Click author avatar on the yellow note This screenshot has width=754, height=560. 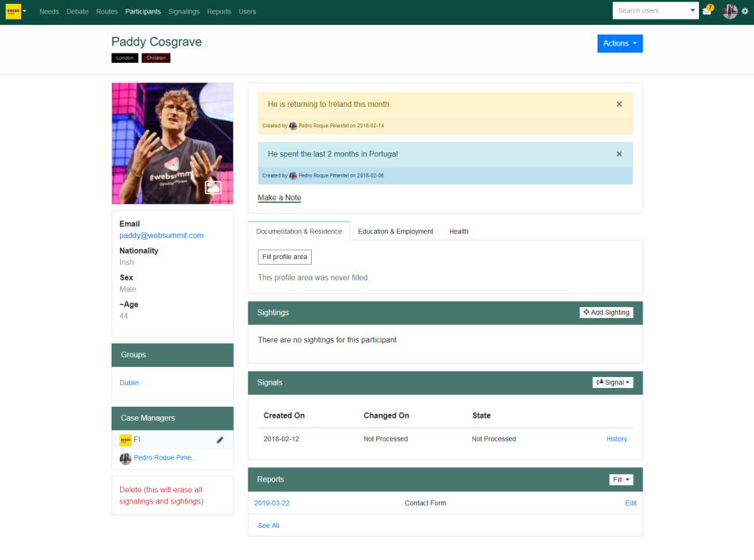tap(293, 126)
